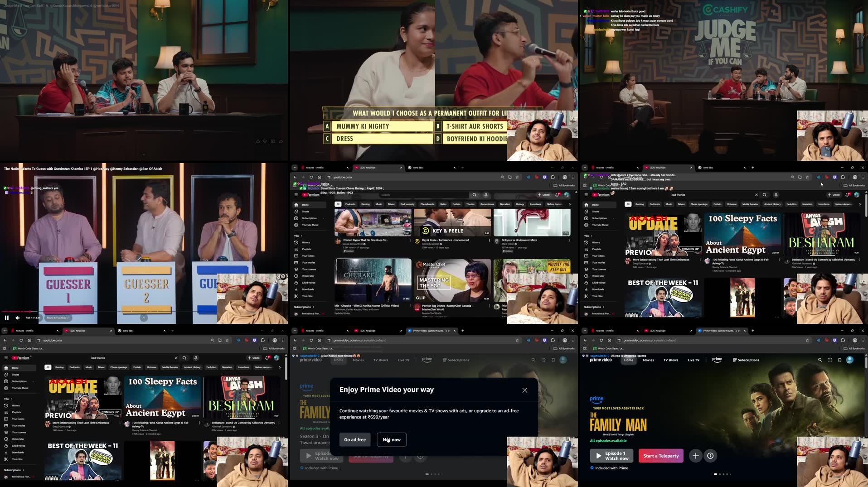868x487 pixels.
Task: Open options menu for 'I Tested Gyms' video
Action: point(410,241)
